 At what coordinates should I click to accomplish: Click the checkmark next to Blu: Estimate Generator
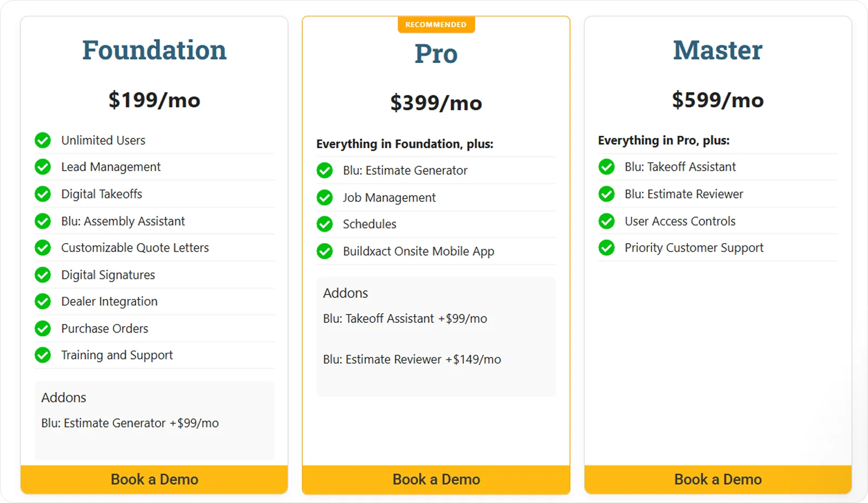[324, 170]
